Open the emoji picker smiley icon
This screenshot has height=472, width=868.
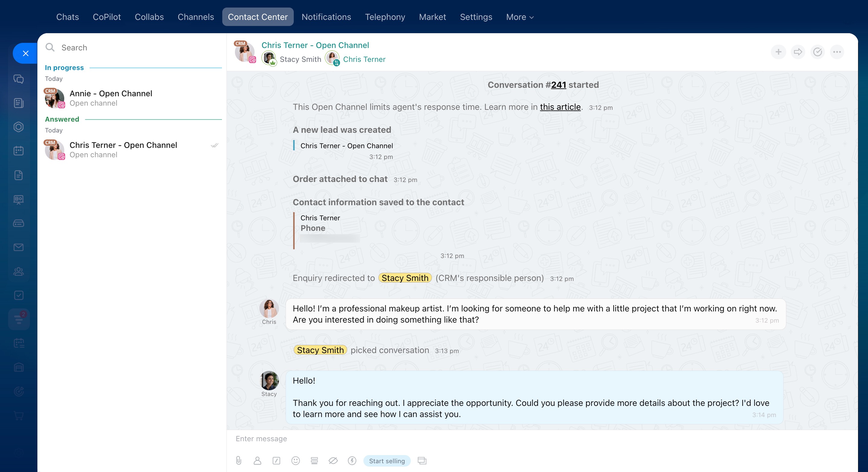[296, 461]
